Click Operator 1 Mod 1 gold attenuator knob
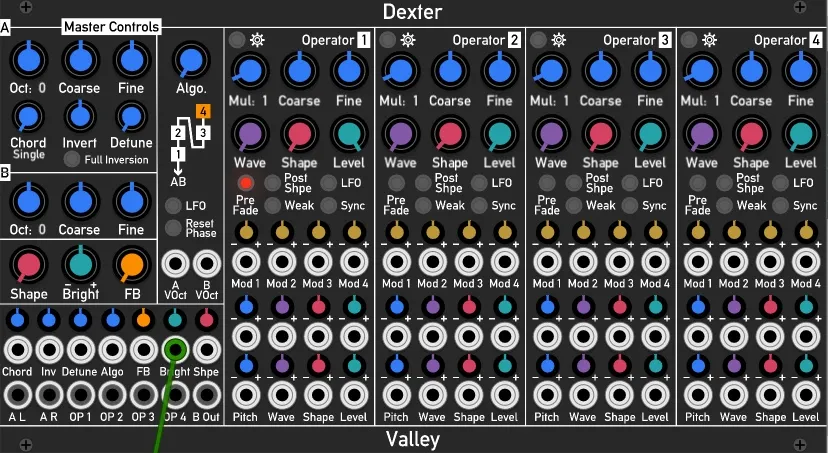The width and height of the screenshot is (828, 453). pyautogui.click(x=246, y=231)
